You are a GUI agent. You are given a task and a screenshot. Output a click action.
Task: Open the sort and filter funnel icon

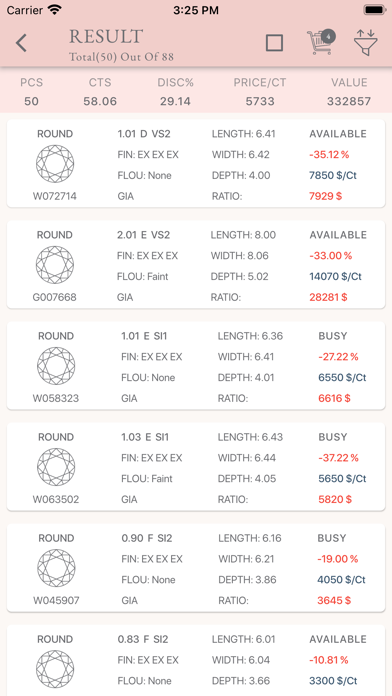365,42
